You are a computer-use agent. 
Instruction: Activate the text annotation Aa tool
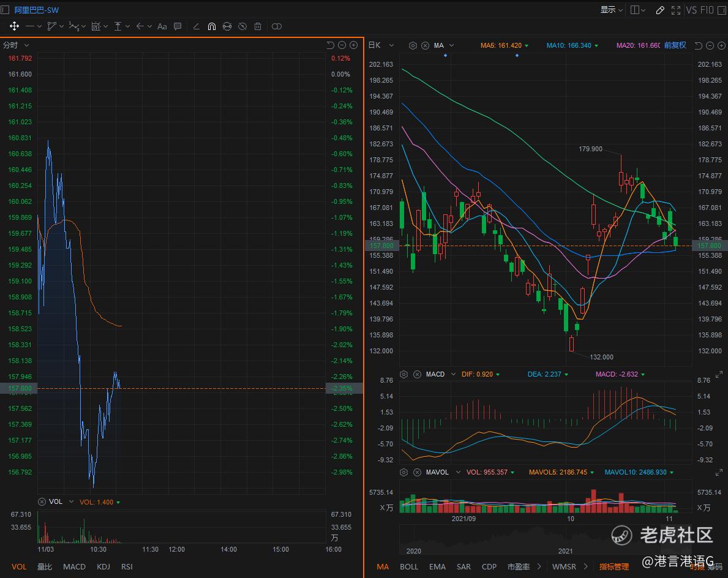click(162, 26)
